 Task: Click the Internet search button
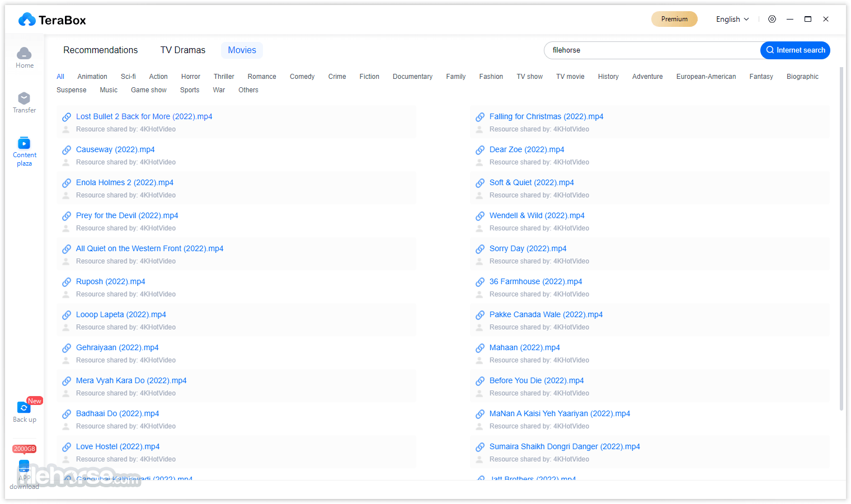point(795,50)
